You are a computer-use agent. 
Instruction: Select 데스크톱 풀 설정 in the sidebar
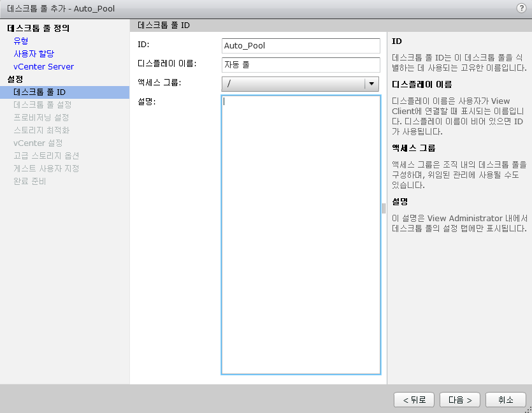pos(43,105)
